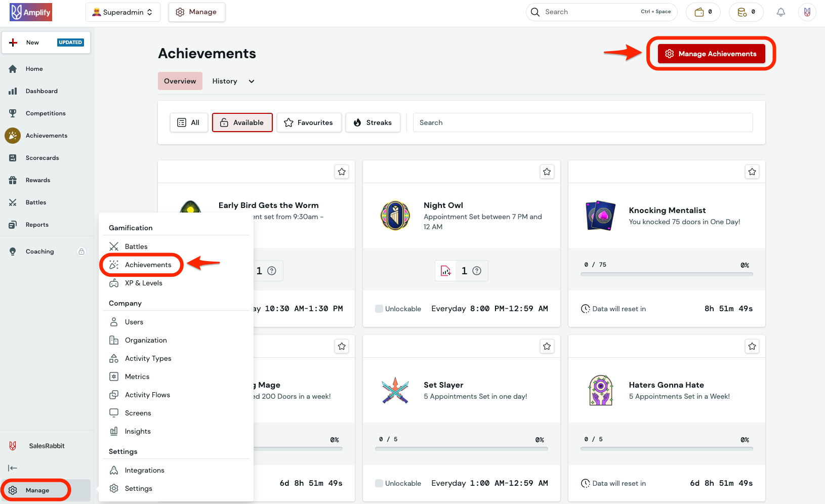Open the Reports section

(38, 224)
